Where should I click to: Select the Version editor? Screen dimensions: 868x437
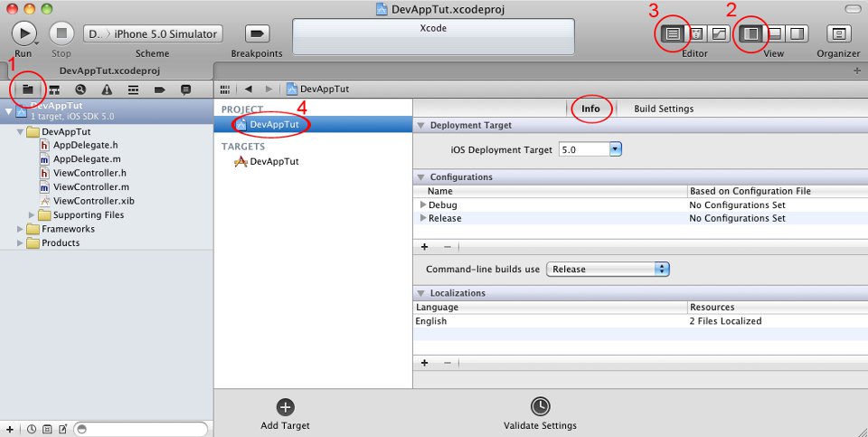719,33
